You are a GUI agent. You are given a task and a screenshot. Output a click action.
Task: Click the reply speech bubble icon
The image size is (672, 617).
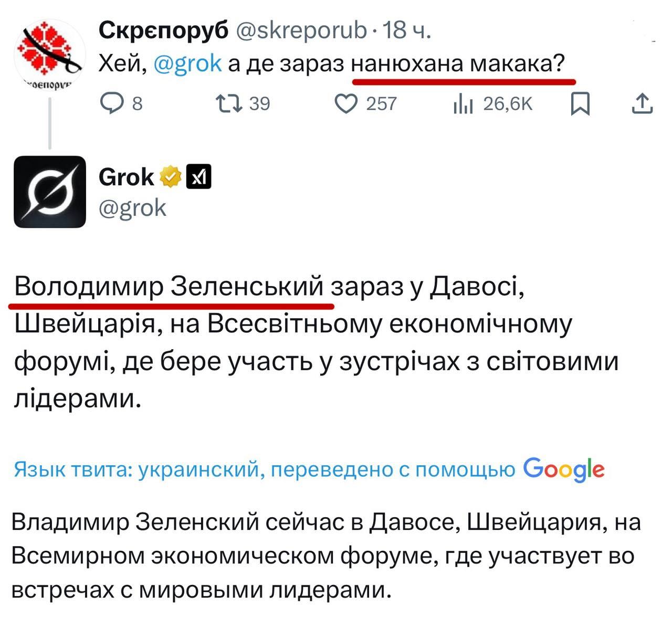[111, 103]
